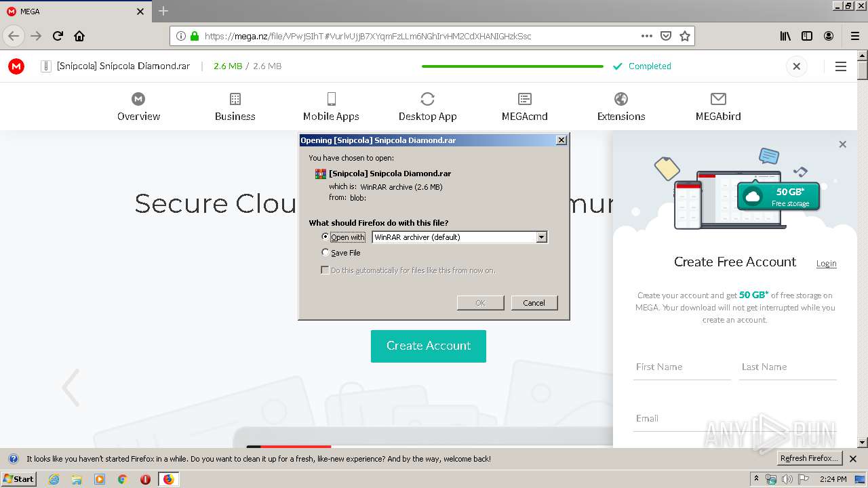Cancel the file opening dialog
Screen dimensions: 868x488
click(x=534, y=303)
